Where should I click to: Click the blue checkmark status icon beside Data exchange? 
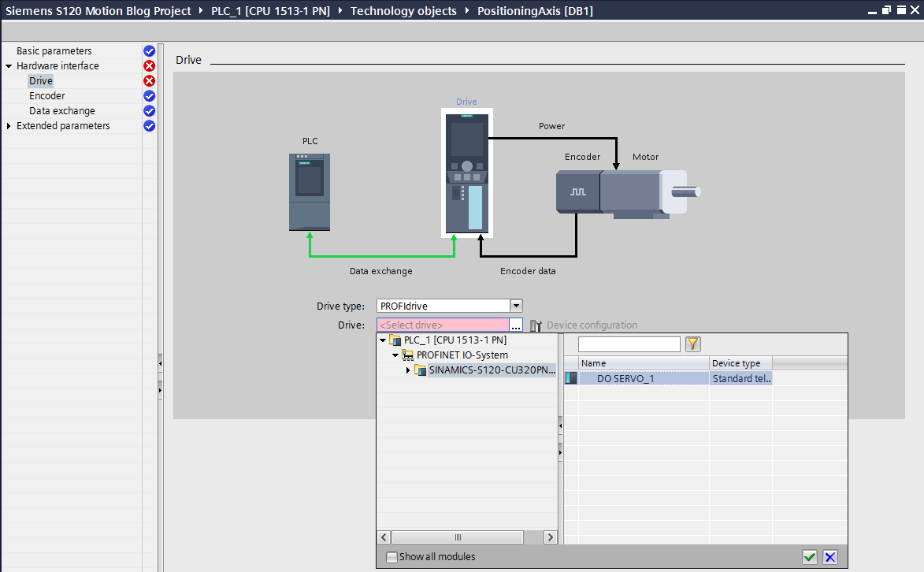(149, 111)
